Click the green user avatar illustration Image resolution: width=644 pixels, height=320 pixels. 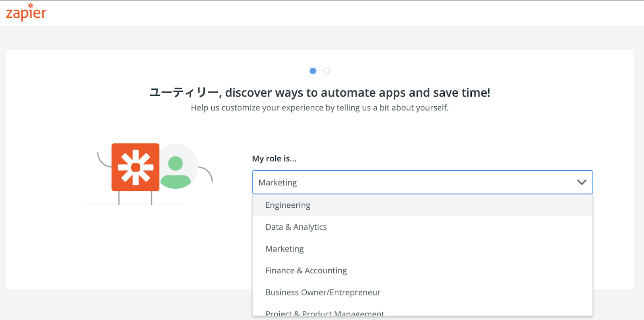(x=176, y=172)
